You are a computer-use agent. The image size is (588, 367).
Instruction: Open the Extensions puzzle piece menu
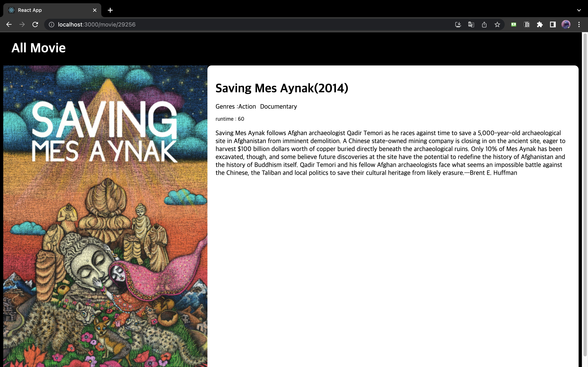click(540, 24)
